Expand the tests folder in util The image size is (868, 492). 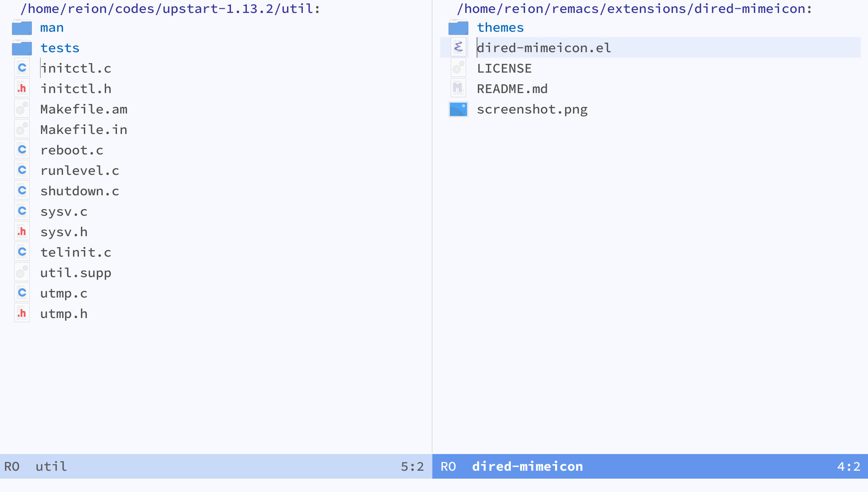(x=60, y=48)
